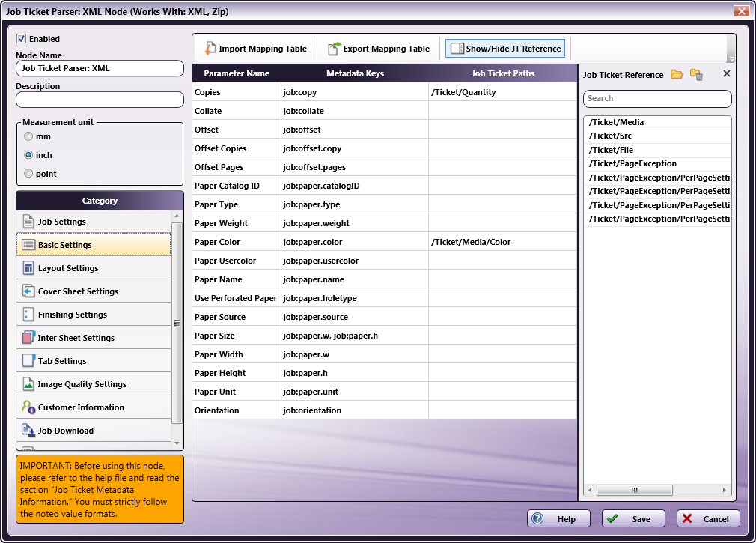Click the Show/Hide JT Reference panel icon

click(x=457, y=49)
